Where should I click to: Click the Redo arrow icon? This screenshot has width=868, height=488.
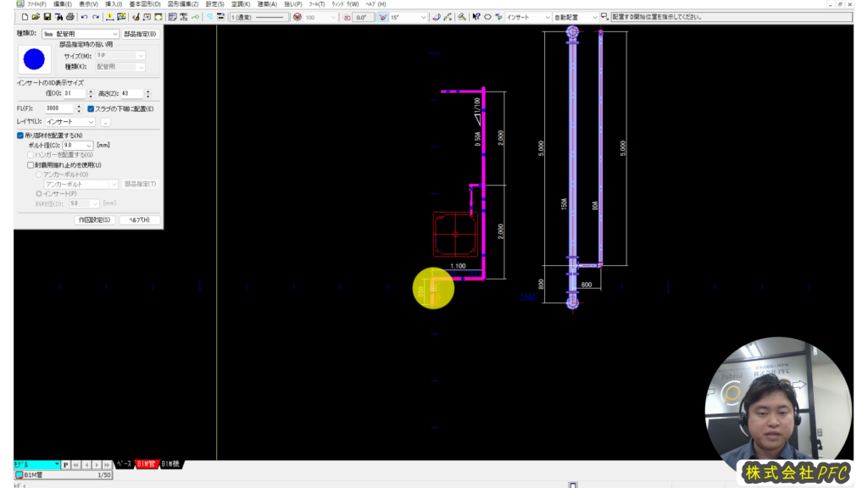click(x=95, y=17)
